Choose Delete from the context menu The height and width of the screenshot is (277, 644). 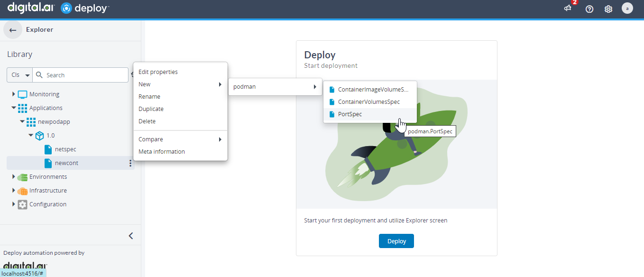tap(180, 121)
